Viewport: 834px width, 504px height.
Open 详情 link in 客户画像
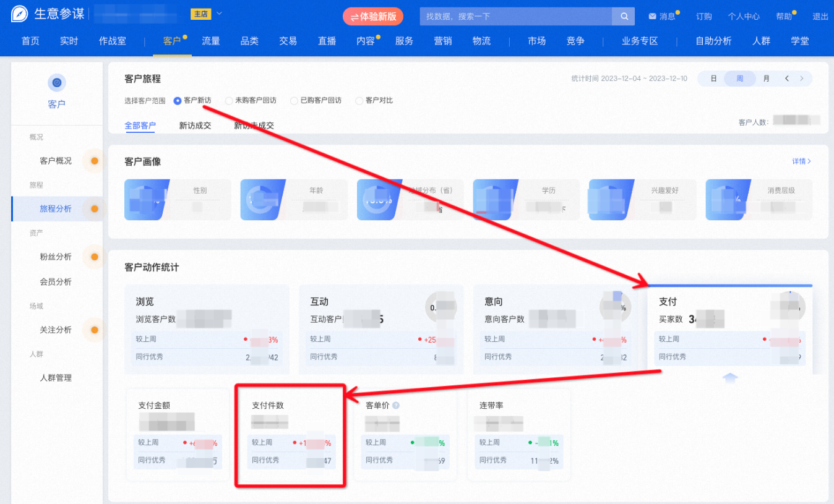coord(802,161)
